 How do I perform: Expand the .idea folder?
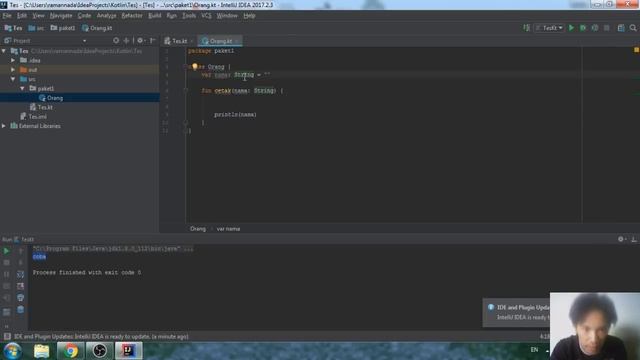(13, 60)
